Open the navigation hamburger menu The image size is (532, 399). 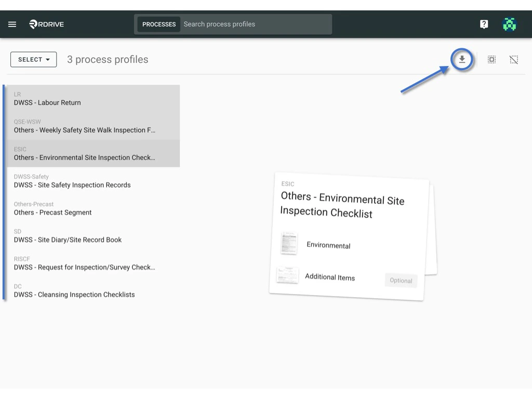click(x=12, y=24)
